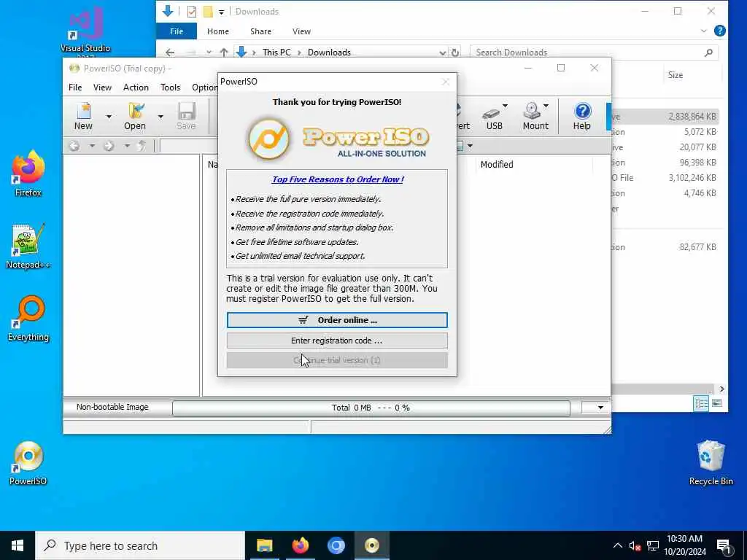Select the Firefox desktop icon

pyautogui.click(x=28, y=174)
